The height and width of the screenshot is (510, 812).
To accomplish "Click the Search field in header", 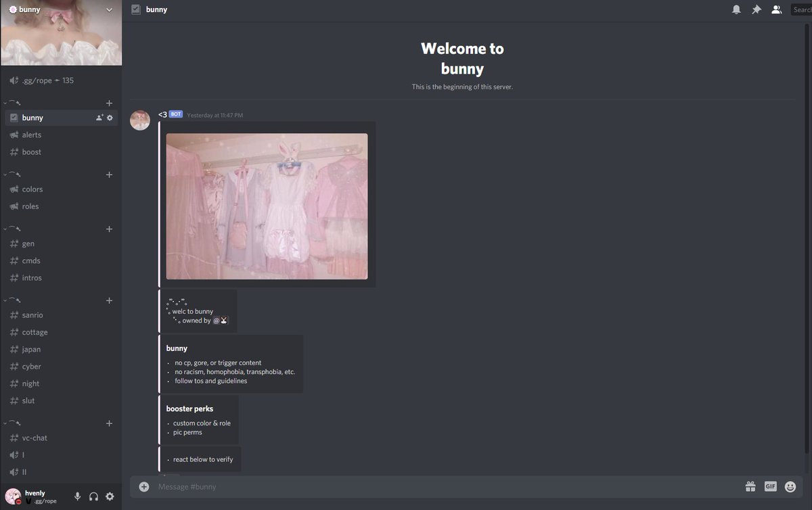I will 801,9.
